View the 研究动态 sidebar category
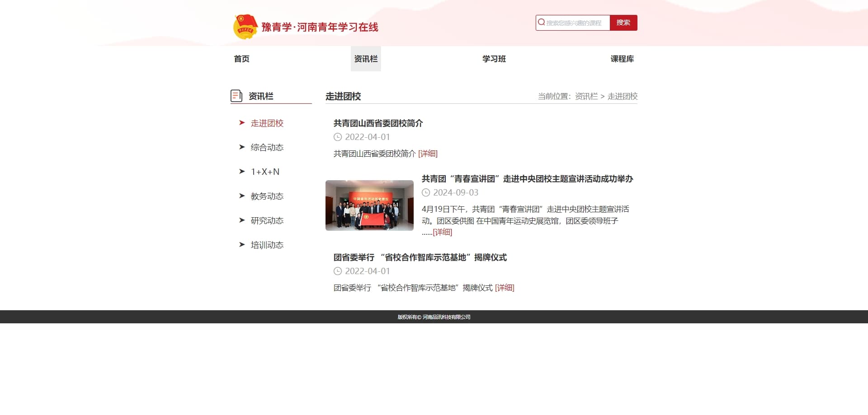868x415 pixels. tap(267, 221)
